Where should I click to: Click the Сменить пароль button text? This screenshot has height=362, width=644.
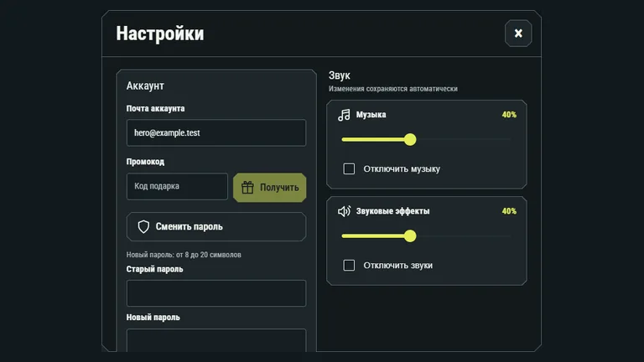coord(189,226)
